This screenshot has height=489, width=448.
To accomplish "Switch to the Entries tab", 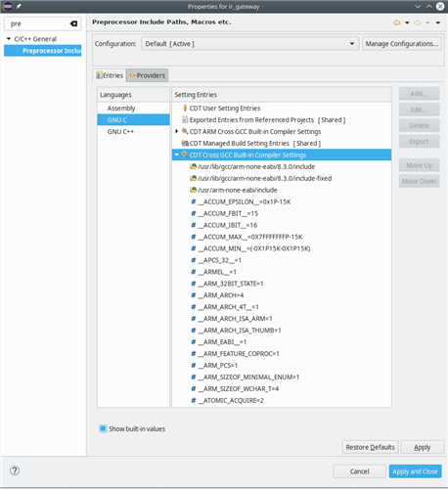I will pyautogui.click(x=110, y=75).
